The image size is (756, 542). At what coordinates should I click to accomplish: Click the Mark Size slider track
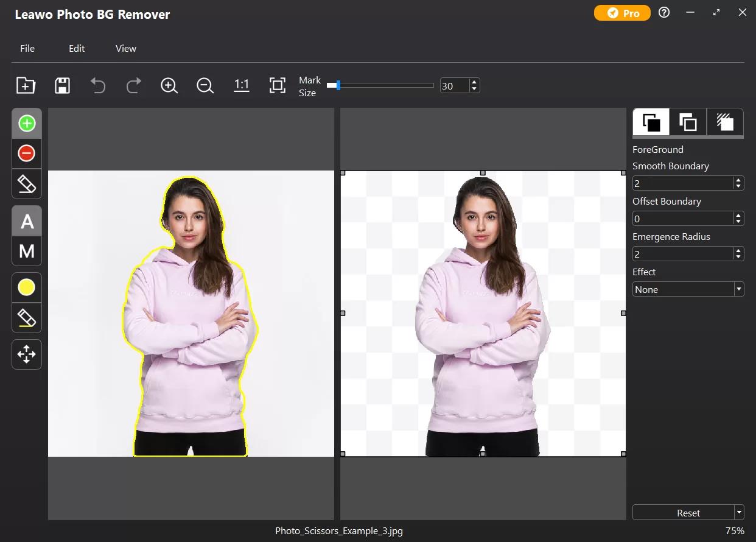(x=383, y=86)
